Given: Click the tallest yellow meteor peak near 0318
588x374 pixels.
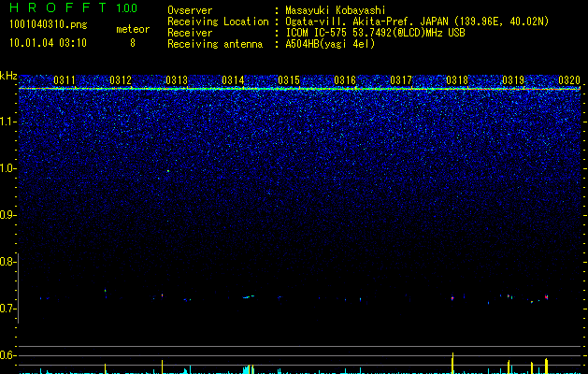Looking at the screenshot, I should pyautogui.click(x=453, y=363).
